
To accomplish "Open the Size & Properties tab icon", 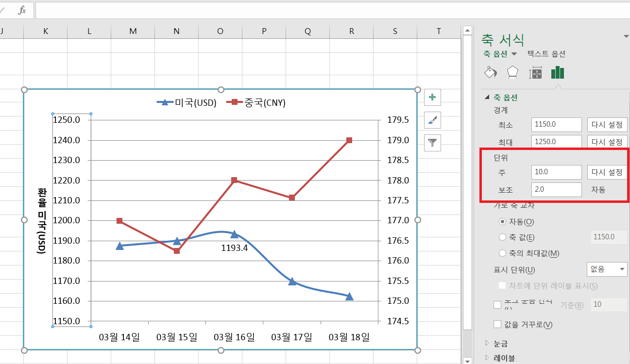I will pyautogui.click(x=535, y=73).
